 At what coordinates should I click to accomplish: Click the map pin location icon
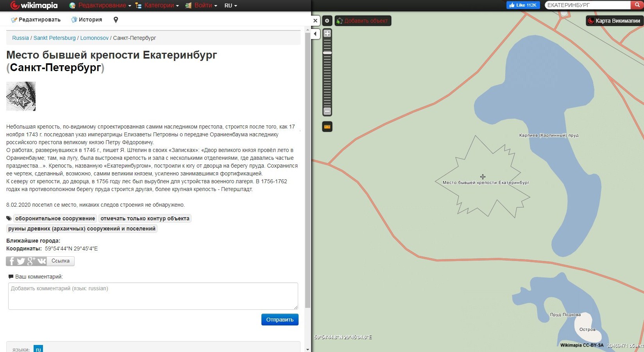pyautogui.click(x=116, y=20)
